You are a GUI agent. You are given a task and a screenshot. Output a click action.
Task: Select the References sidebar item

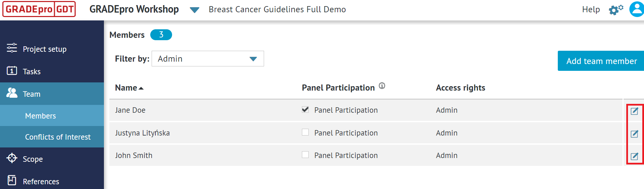(x=41, y=182)
